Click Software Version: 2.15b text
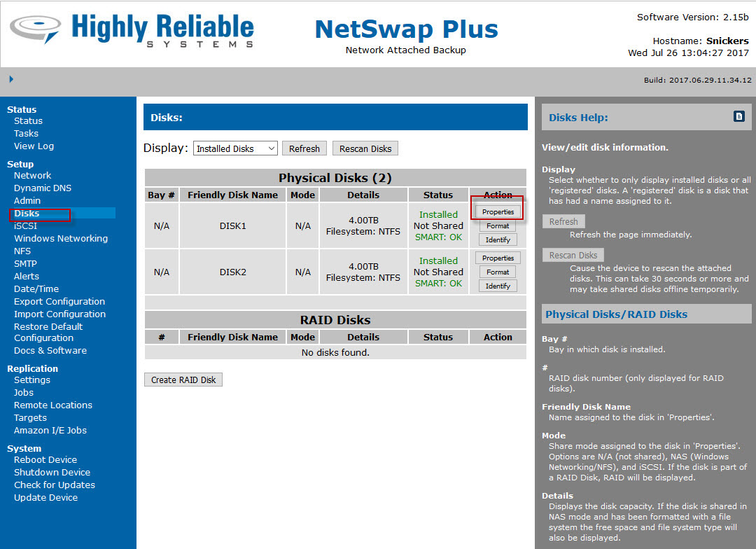 692,18
